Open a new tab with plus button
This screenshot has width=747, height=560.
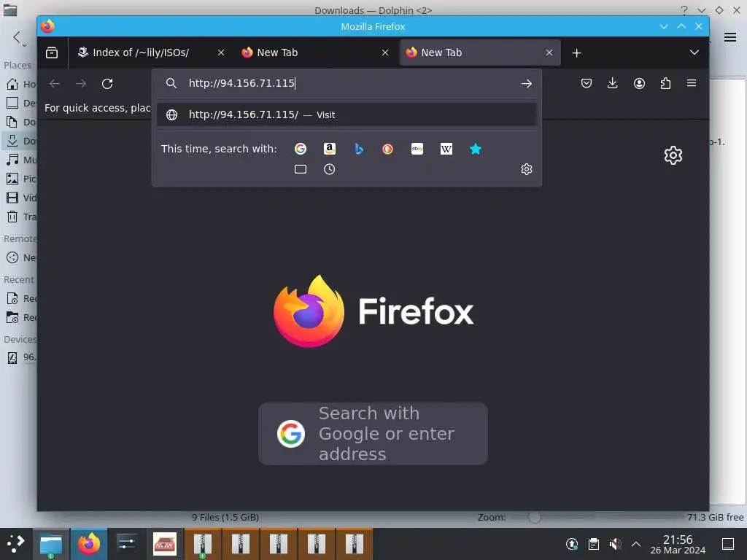coord(576,52)
